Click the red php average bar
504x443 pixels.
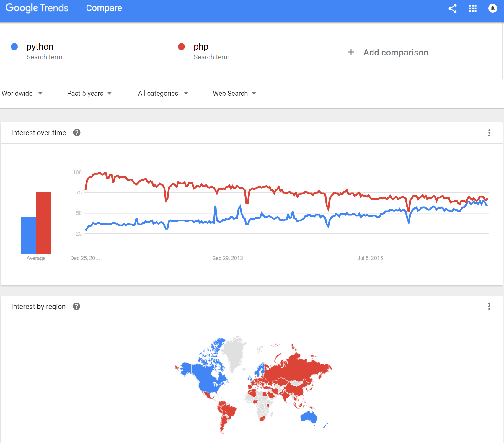pyautogui.click(x=43, y=223)
